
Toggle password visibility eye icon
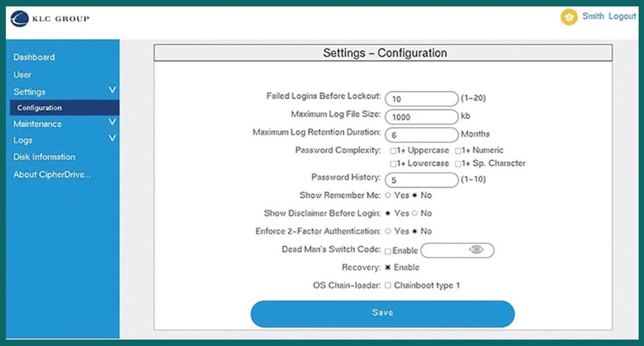tap(476, 250)
